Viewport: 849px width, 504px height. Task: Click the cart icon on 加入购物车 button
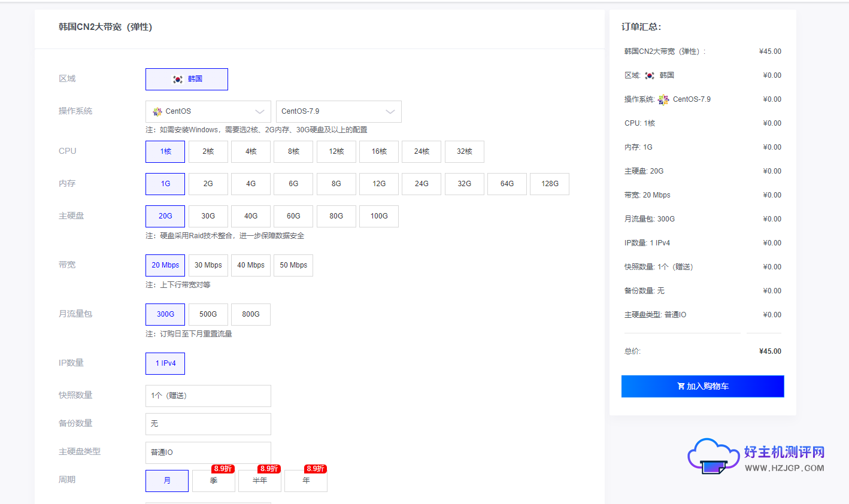coord(680,386)
